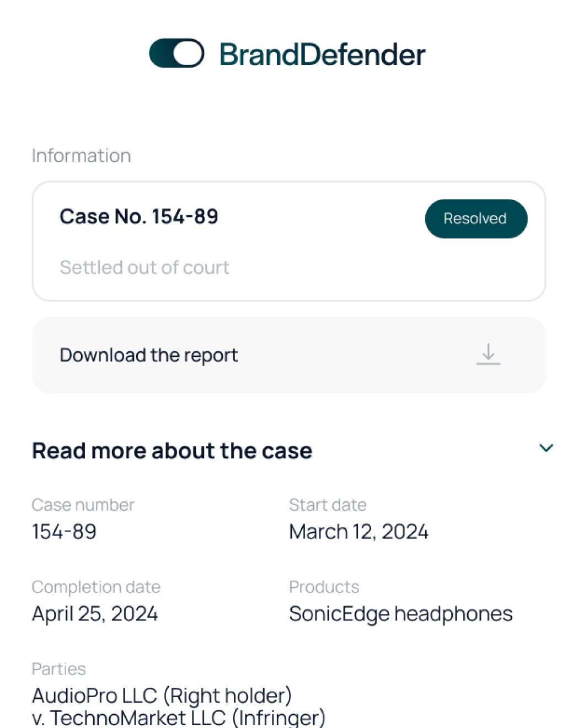
Task: Click the BrandDefender toggle-shaped logo icon
Action: pos(176,53)
